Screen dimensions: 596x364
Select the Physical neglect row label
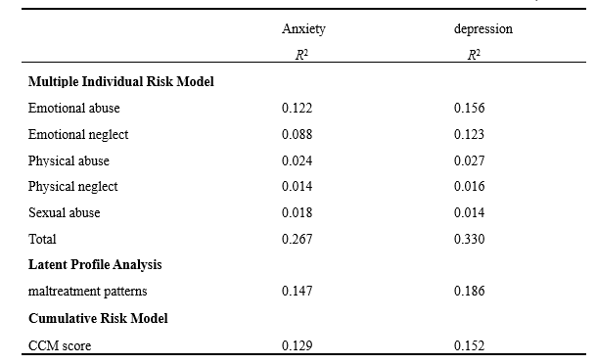(x=73, y=187)
